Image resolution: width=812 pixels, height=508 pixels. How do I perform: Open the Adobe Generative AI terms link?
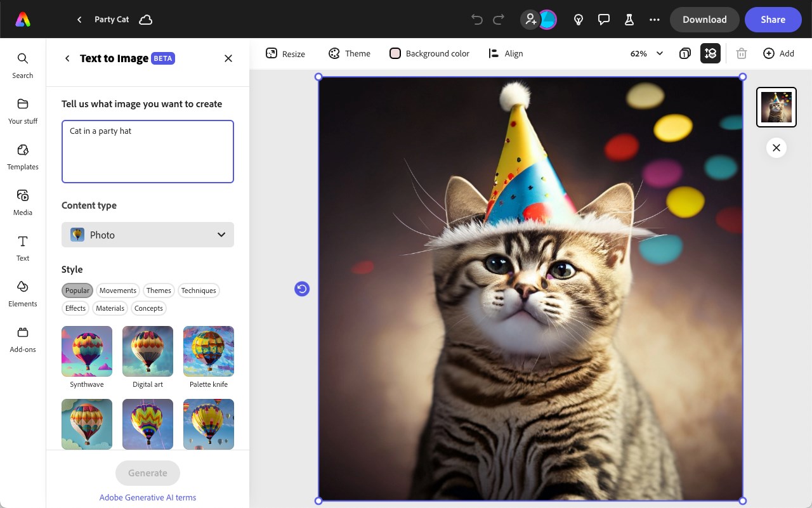(x=147, y=497)
